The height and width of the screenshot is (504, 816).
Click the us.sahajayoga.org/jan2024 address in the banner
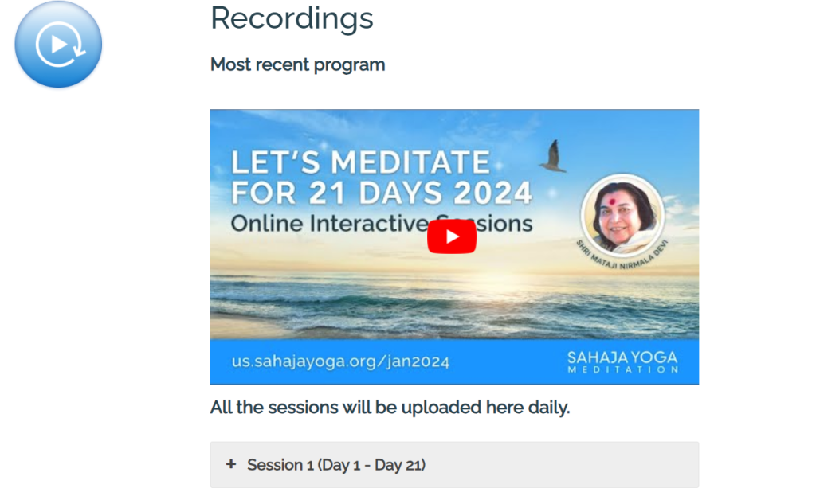click(x=340, y=361)
